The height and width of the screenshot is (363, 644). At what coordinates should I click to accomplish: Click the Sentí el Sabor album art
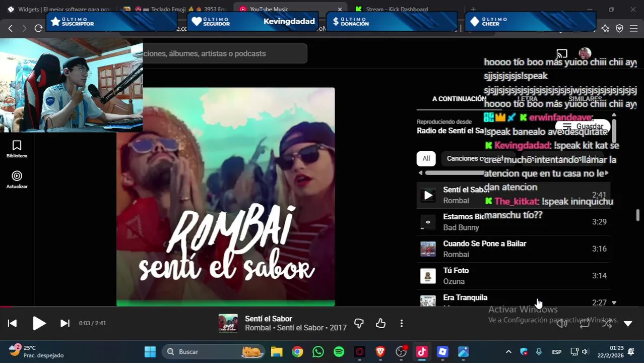[x=225, y=197]
